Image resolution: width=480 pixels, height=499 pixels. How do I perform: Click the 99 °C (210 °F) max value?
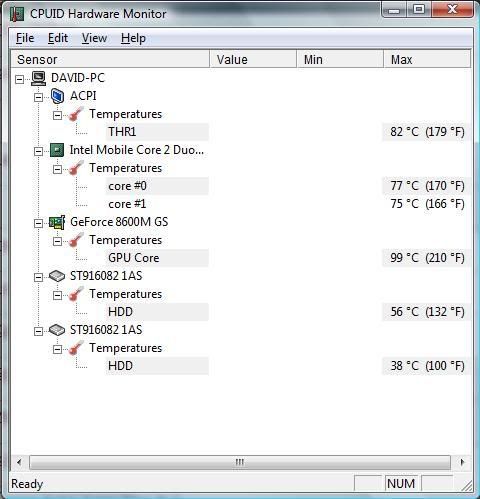click(x=427, y=258)
